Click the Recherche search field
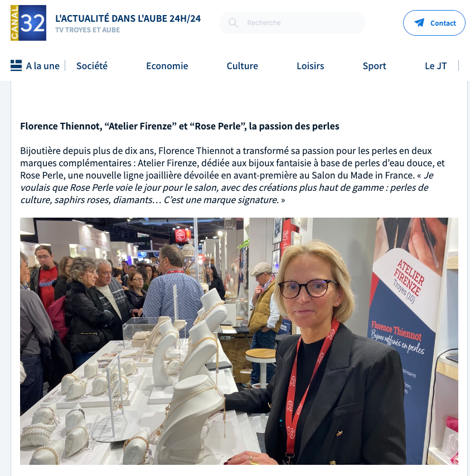This screenshot has width=470, height=476. tap(292, 23)
